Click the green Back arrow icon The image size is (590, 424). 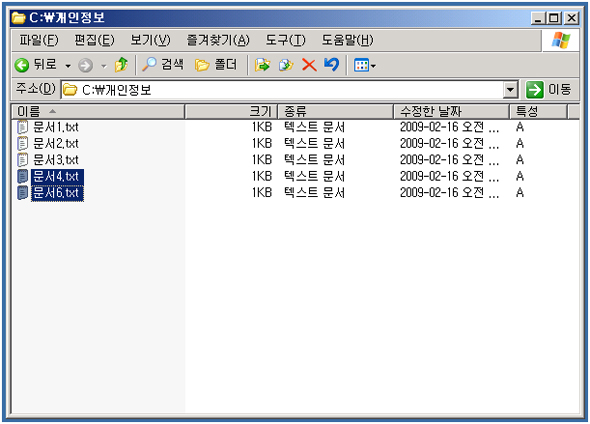(22, 65)
